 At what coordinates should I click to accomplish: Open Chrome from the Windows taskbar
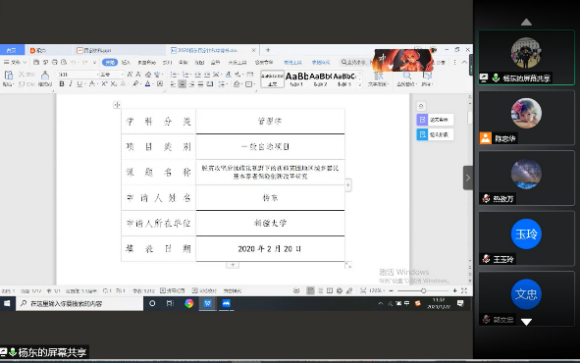[x=189, y=303]
